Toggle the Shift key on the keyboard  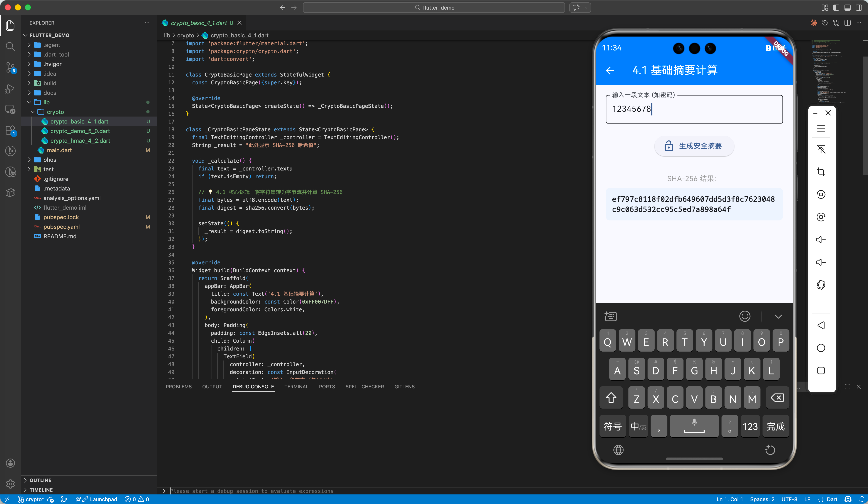pos(611,398)
